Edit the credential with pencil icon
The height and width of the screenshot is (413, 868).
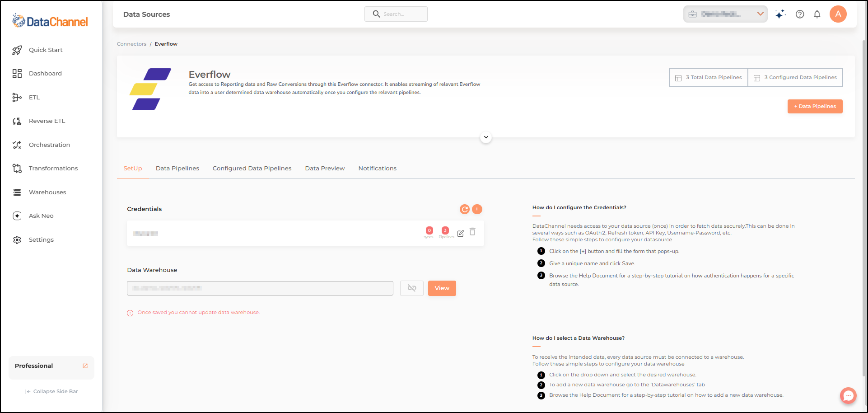461,234
